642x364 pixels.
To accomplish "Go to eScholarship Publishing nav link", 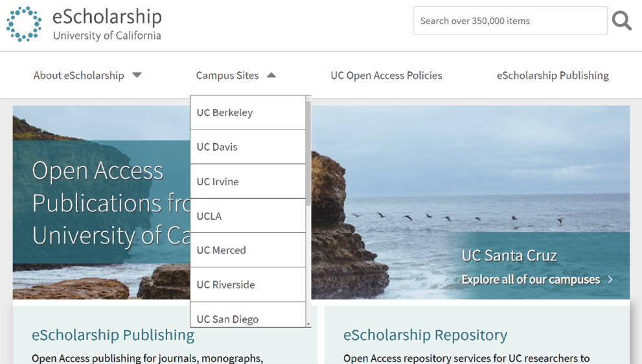I will tap(553, 75).
